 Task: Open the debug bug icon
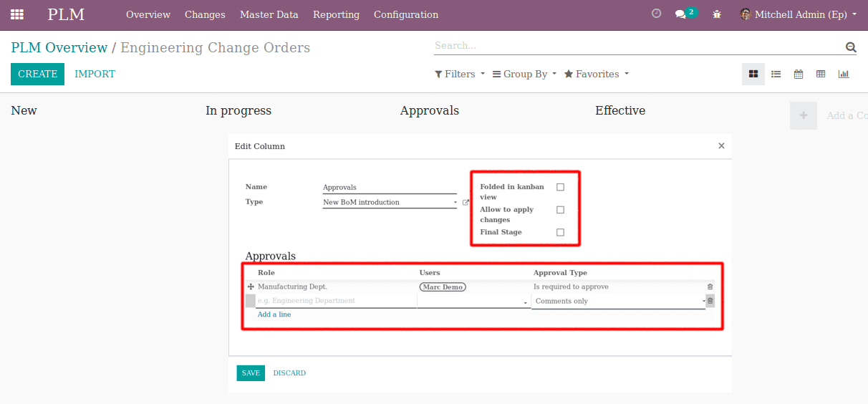(717, 14)
